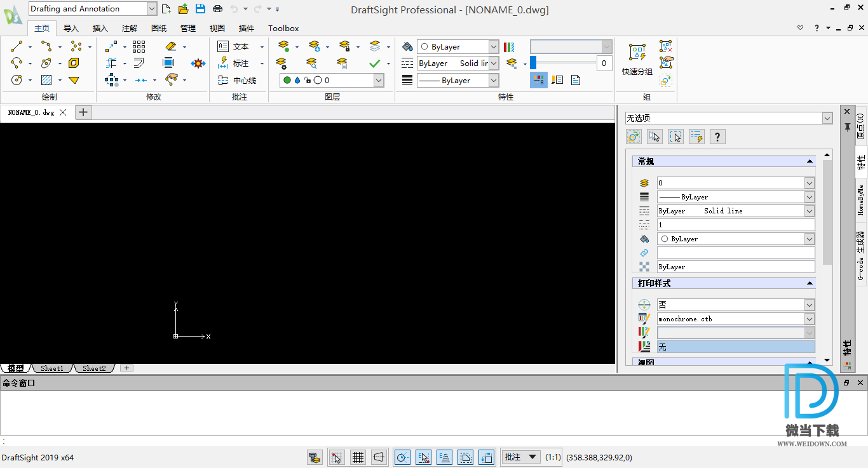Add a new drawing tab with plus button
Viewport: 868px width, 468px height.
[84, 112]
